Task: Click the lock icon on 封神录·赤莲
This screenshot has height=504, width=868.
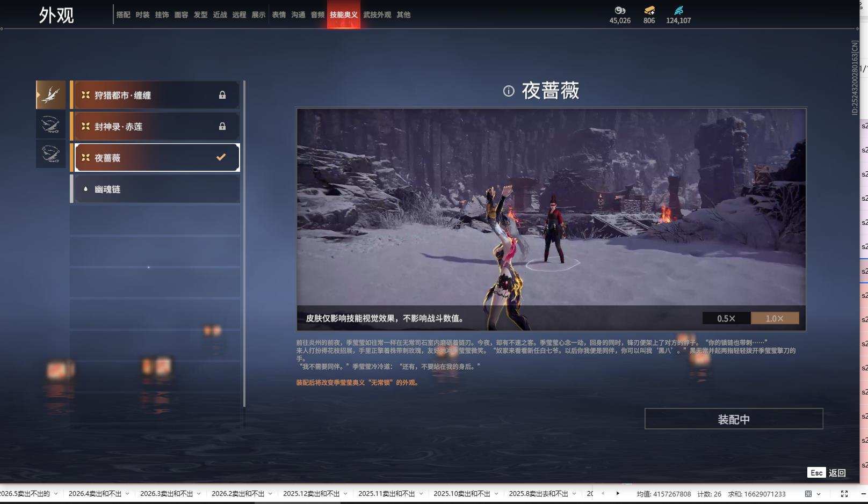Action: (x=222, y=126)
